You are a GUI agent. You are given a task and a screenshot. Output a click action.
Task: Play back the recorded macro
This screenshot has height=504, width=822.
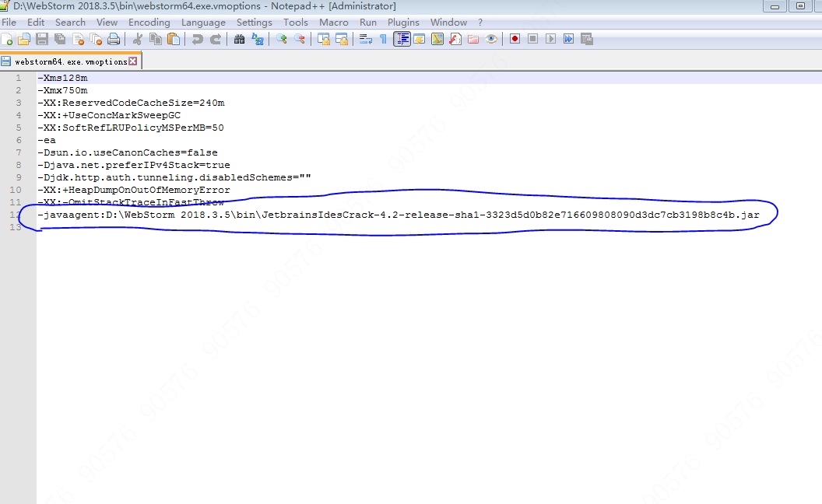(x=550, y=39)
